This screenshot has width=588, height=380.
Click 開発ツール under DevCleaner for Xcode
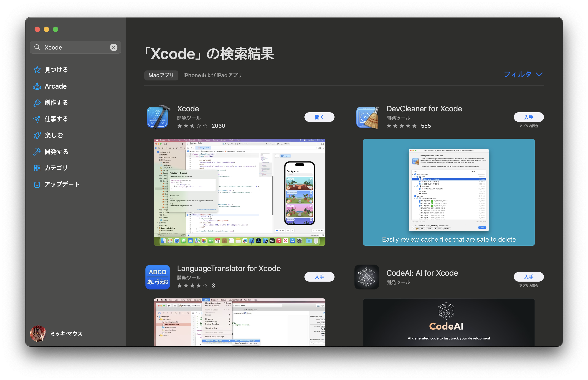(x=398, y=118)
